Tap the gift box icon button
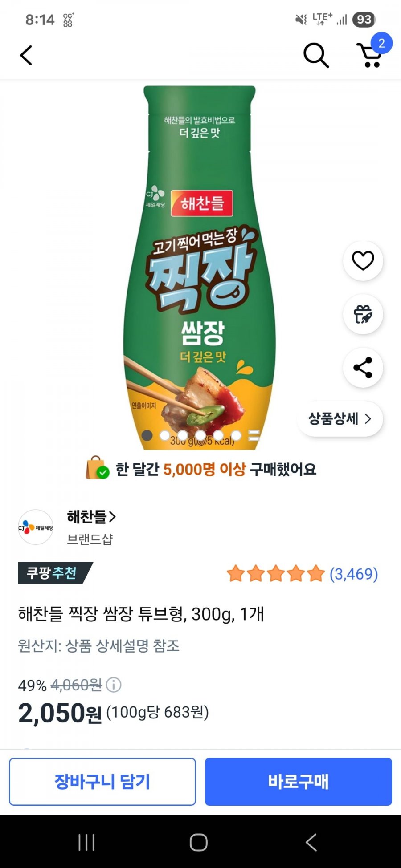401x868 pixels. click(x=363, y=314)
